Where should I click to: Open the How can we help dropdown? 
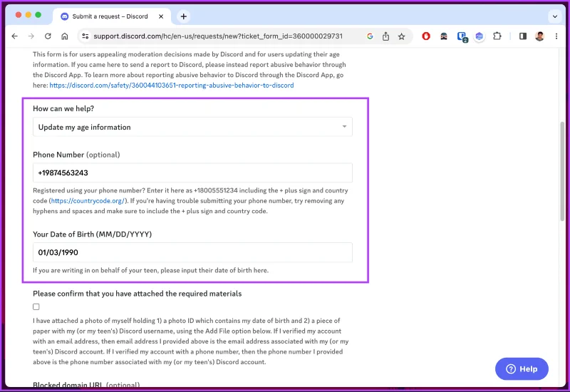coord(192,127)
